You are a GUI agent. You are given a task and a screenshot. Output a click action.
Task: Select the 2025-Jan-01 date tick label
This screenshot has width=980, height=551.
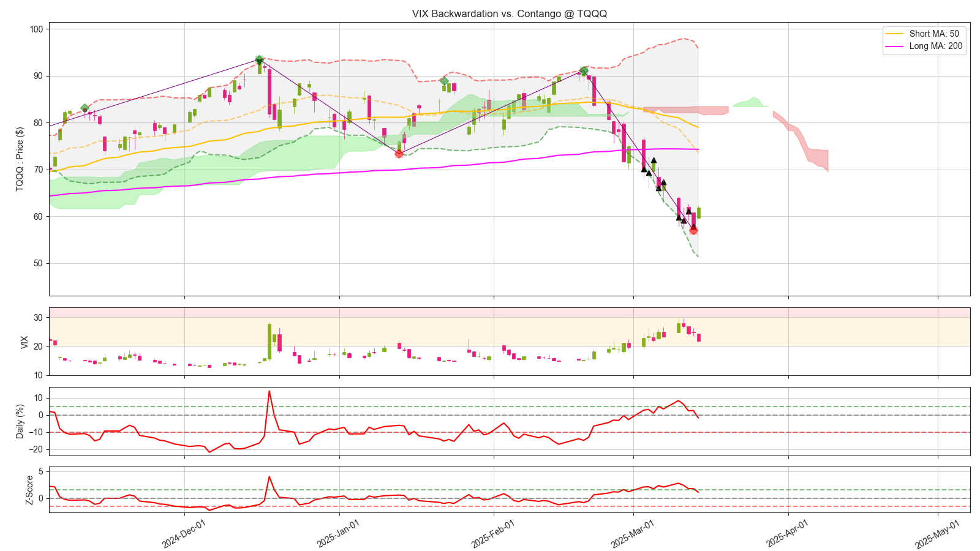(x=338, y=533)
